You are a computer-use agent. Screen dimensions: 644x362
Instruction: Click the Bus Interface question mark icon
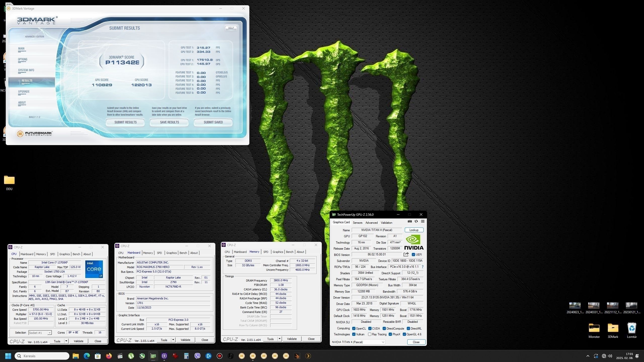(422, 267)
